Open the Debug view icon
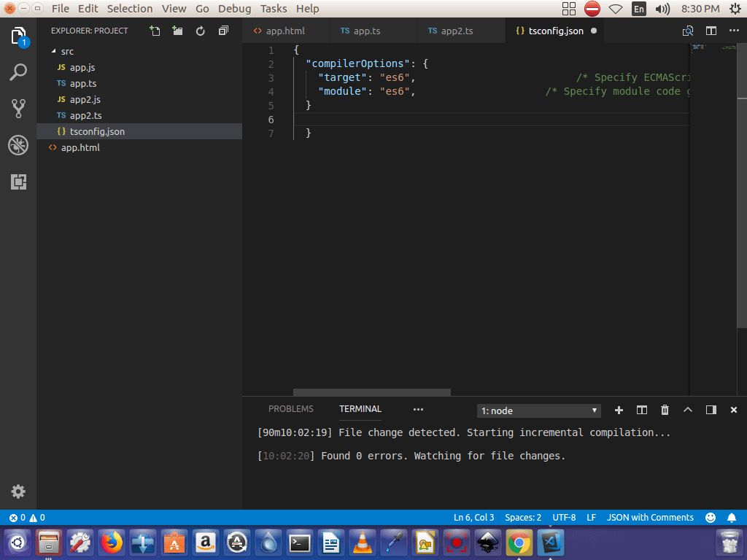This screenshot has height=560, width=747. point(18,145)
